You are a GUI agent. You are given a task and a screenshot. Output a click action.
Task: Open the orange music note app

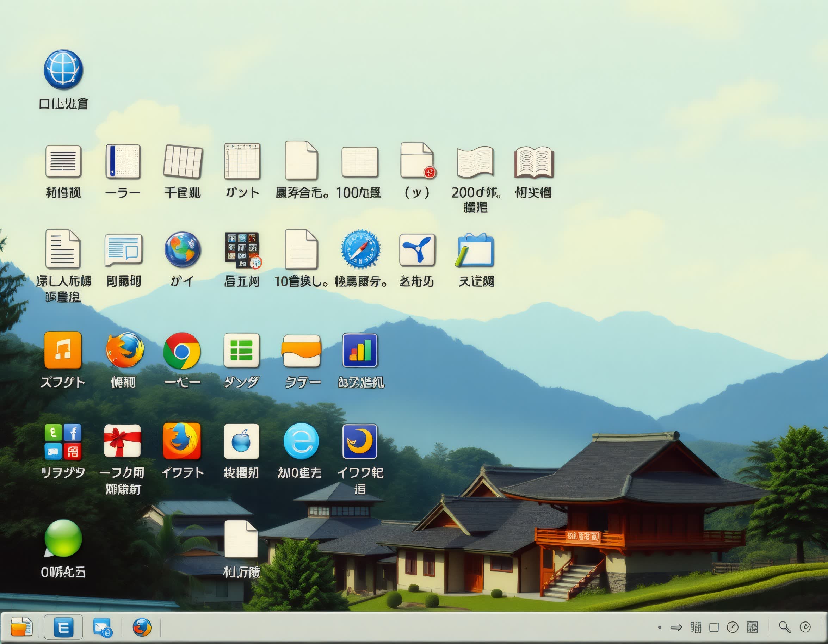[x=63, y=350]
